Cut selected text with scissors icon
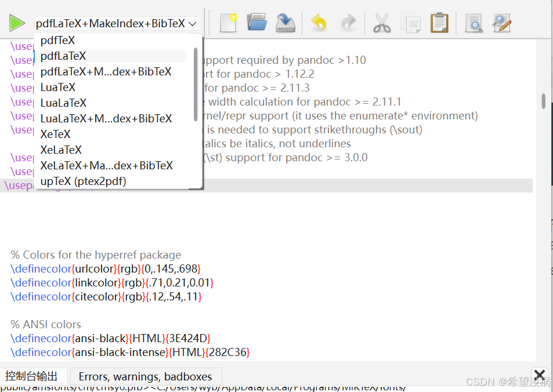Viewport: 553px width, 392px height. (x=381, y=23)
